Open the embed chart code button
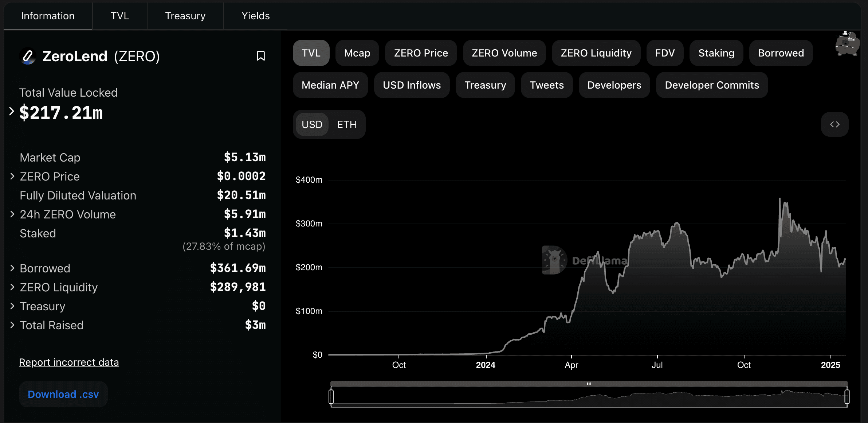This screenshot has height=423, width=868. coord(834,124)
